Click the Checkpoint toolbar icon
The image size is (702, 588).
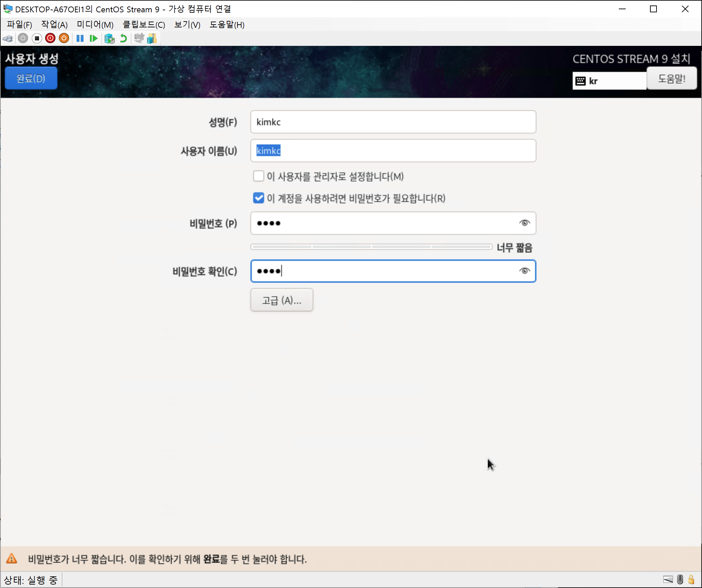coord(109,38)
